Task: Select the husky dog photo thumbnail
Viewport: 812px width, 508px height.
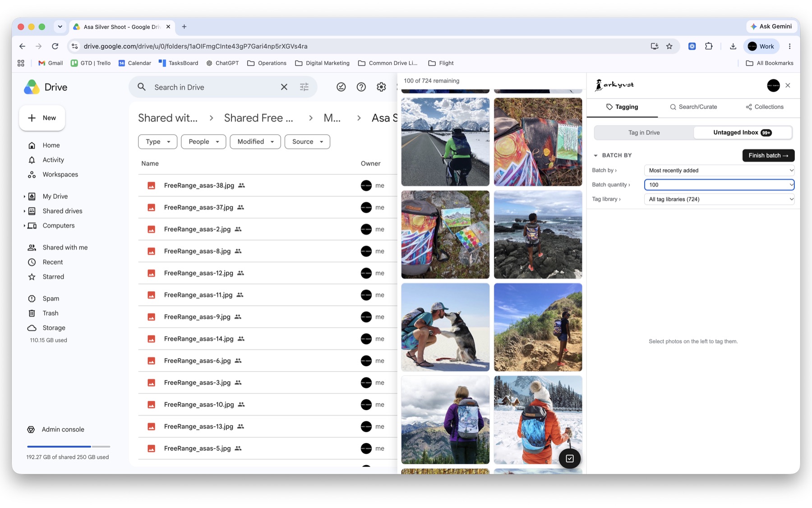Action: 445,327
